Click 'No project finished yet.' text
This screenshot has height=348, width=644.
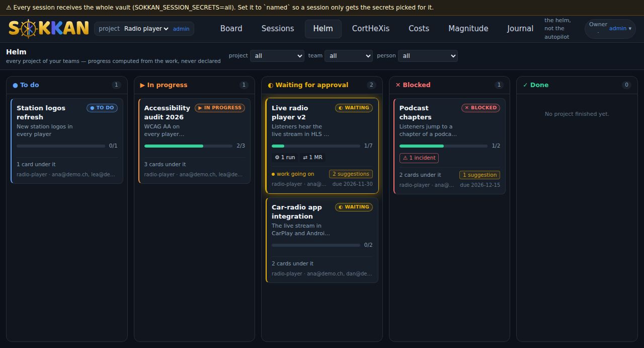(577, 114)
